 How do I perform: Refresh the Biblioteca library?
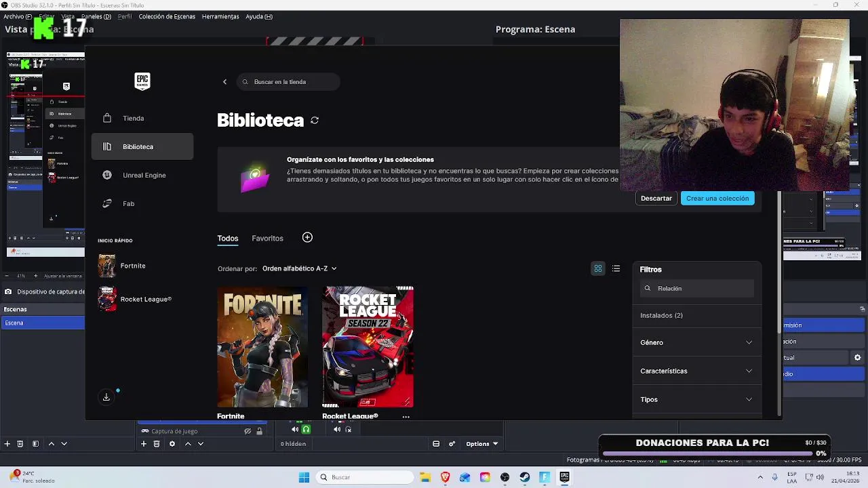[x=315, y=120]
